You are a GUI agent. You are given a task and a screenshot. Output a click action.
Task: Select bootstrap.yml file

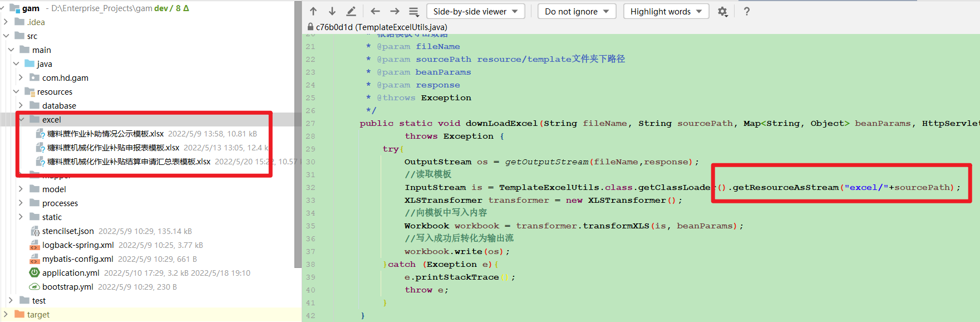(68, 287)
